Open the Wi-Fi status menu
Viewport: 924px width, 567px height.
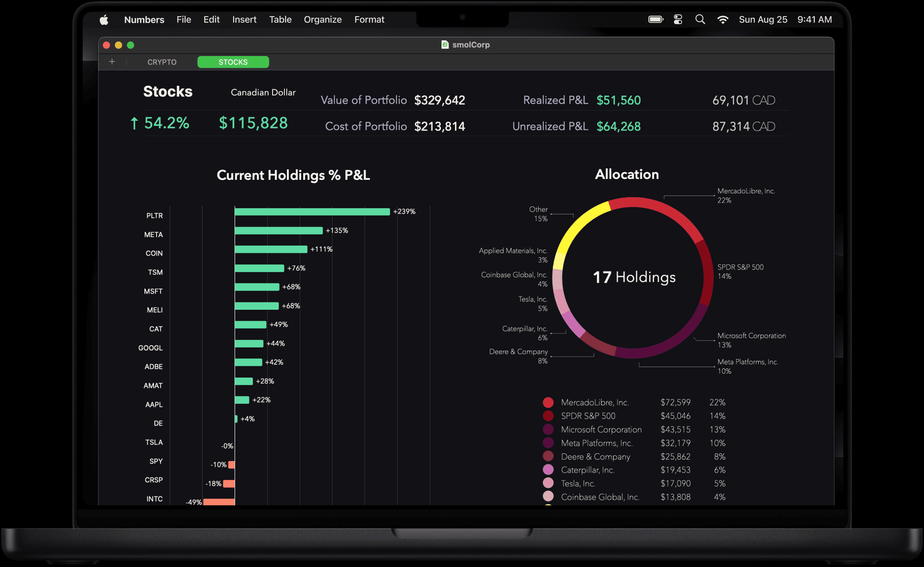click(723, 20)
